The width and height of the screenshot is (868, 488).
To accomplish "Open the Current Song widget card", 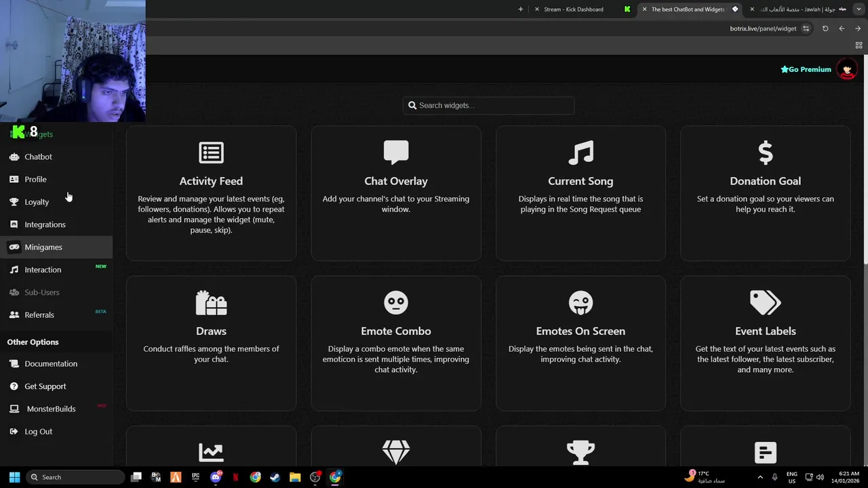I will point(580,193).
